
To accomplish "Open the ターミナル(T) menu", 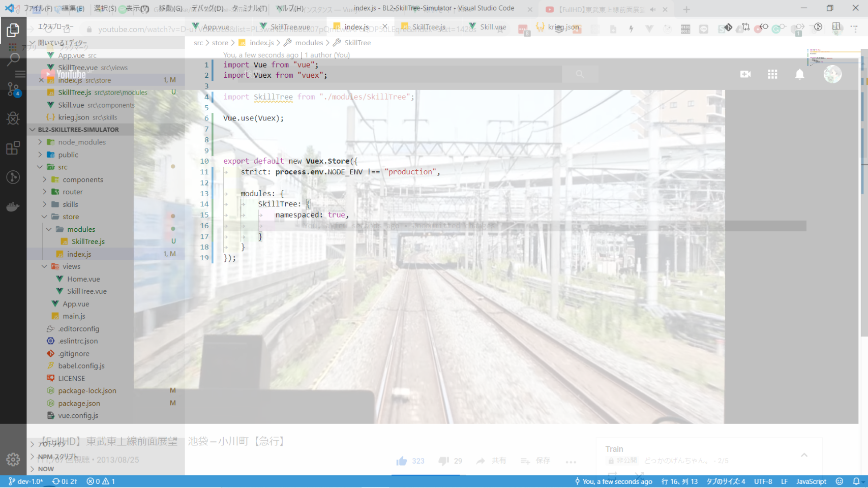I will point(249,8).
